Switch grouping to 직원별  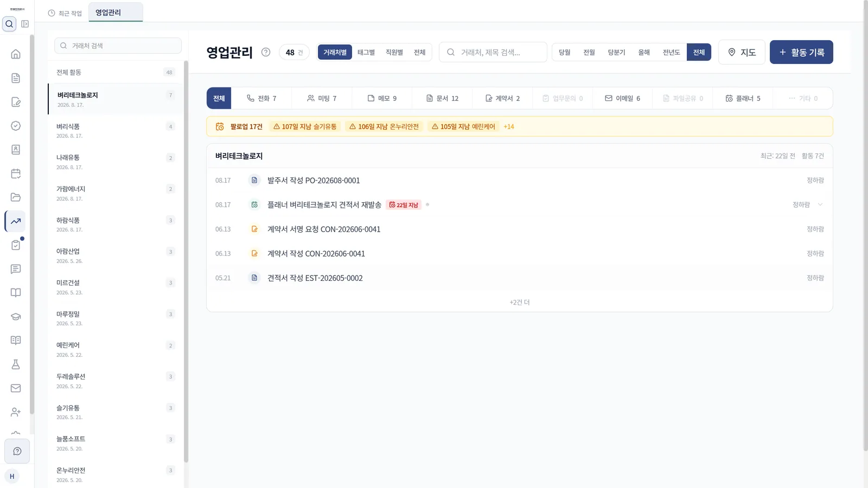pos(394,52)
